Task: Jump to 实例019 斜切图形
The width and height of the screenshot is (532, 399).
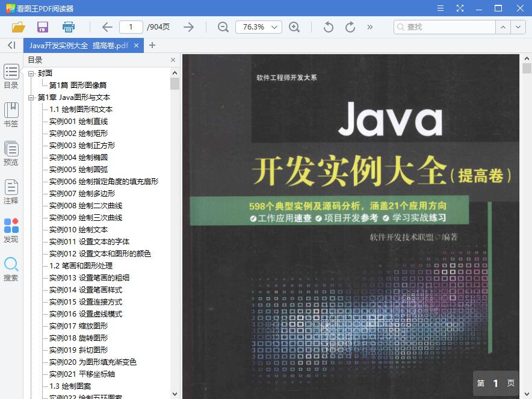Action: point(78,350)
